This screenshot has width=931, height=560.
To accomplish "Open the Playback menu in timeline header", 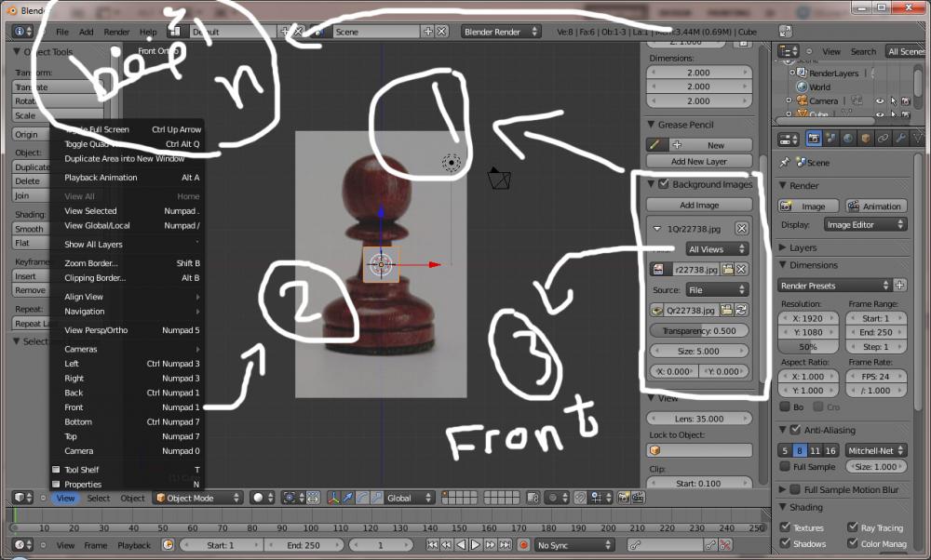I will 133,545.
